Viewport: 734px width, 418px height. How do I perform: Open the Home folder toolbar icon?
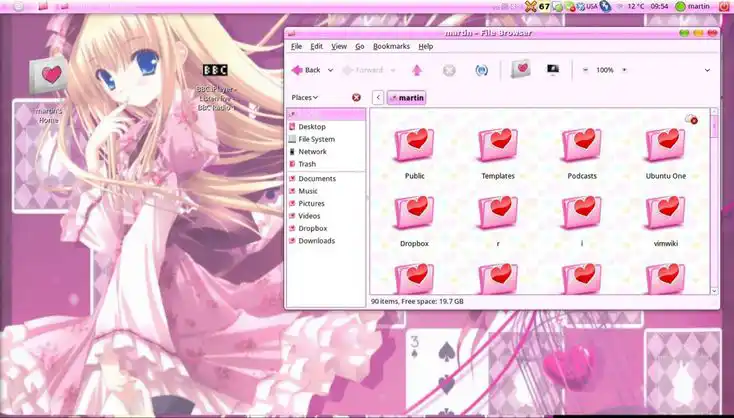520,69
